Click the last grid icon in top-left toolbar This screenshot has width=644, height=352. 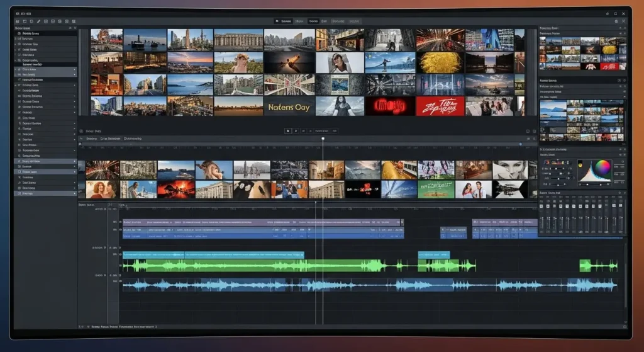pos(74,21)
